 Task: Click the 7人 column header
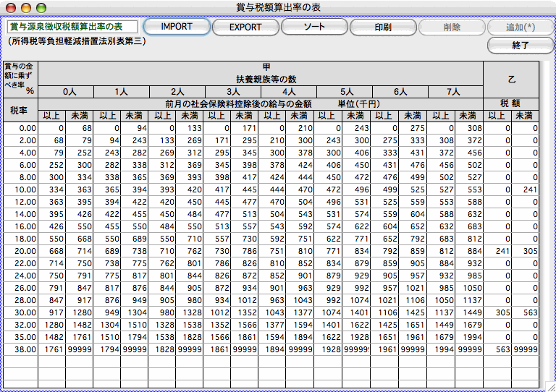[x=455, y=92]
